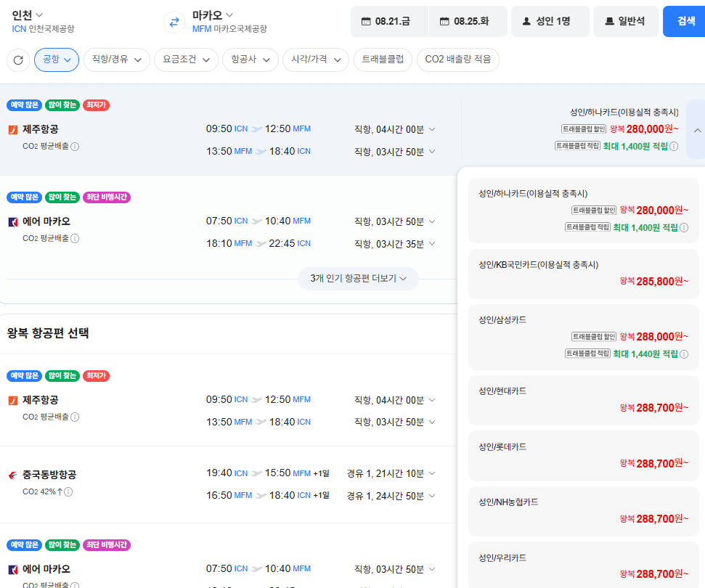Select the NH농협카드 288,700원 fare

click(583, 511)
